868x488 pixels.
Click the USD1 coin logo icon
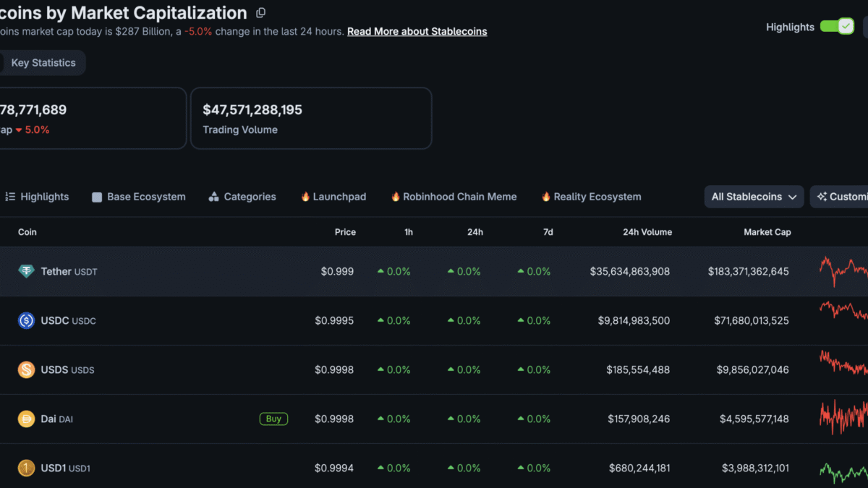(x=26, y=468)
